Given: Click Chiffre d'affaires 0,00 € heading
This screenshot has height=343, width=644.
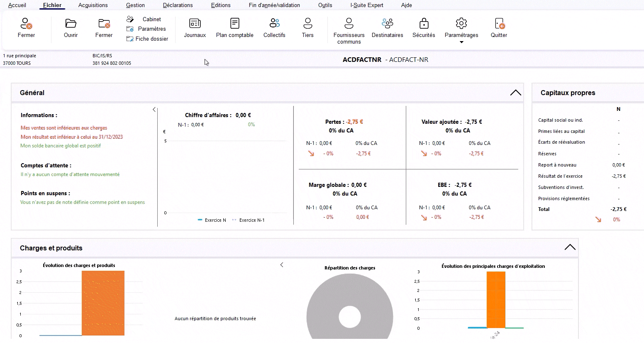Looking at the screenshot, I should pos(218,115).
